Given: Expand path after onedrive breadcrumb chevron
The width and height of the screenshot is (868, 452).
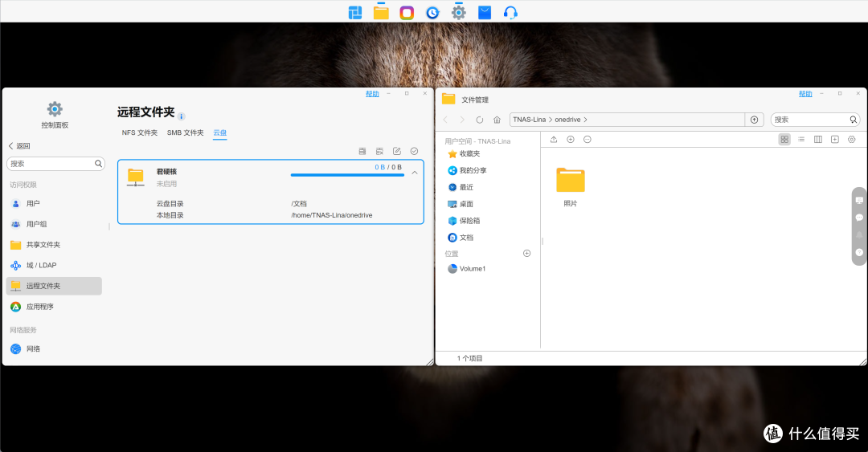Looking at the screenshot, I should [585, 120].
